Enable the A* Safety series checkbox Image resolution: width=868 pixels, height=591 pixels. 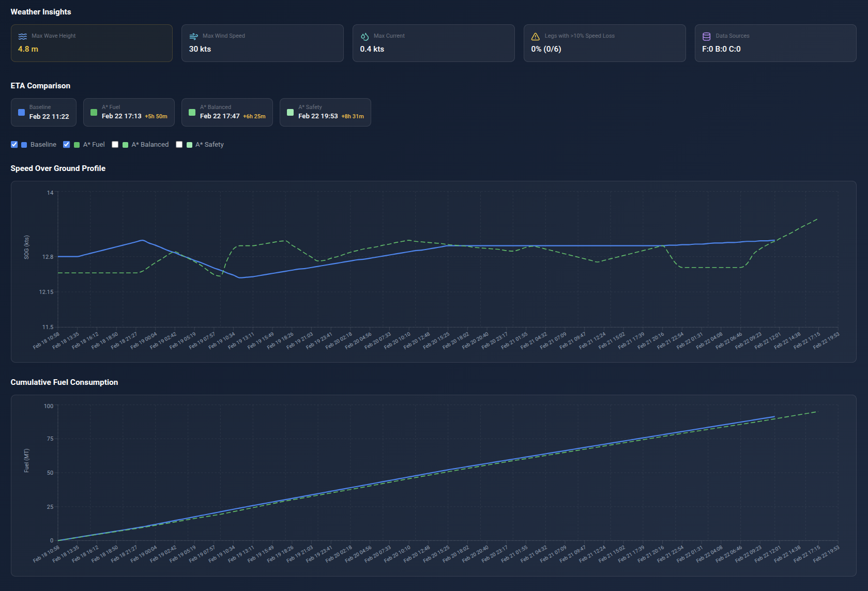coord(179,145)
